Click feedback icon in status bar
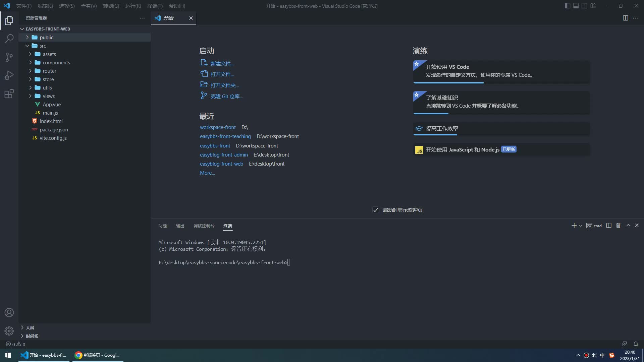This screenshot has width=644, height=362. [x=624, y=344]
